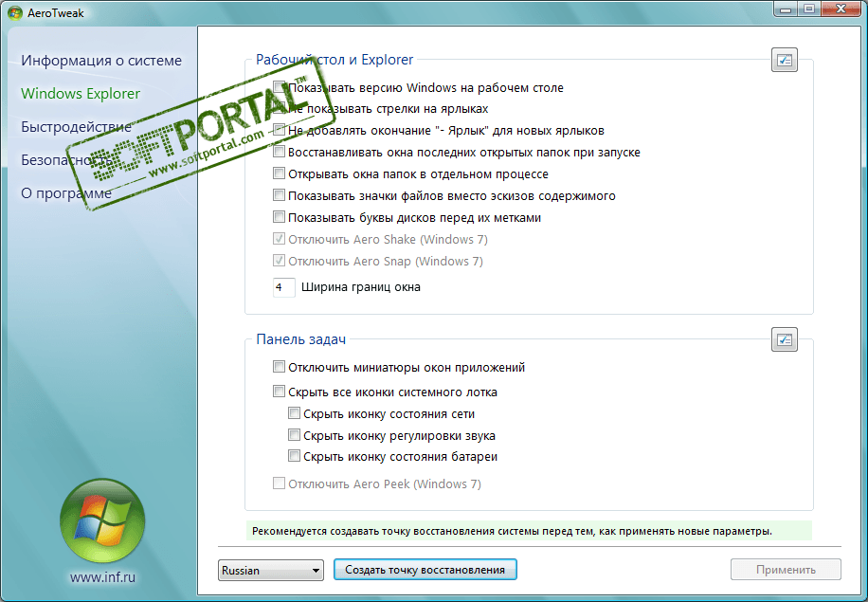Click the check-all icon for Панель задач
The height and width of the screenshot is (602, 868).
(784, 339)
